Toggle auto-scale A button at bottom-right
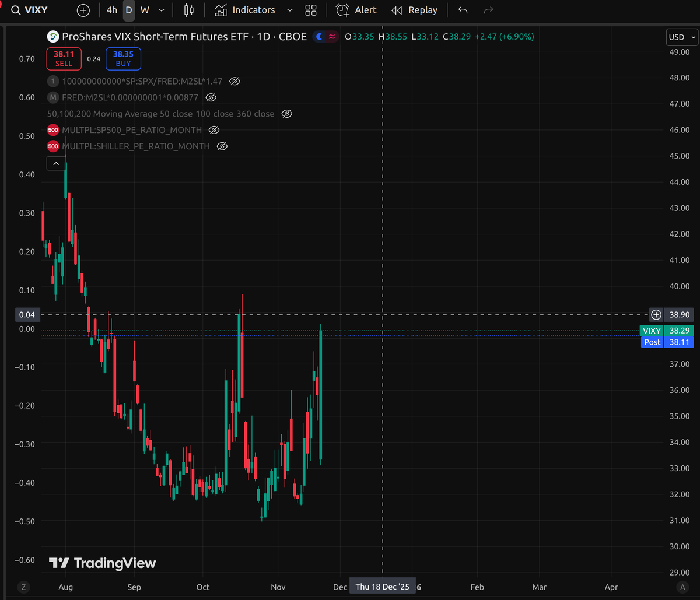Image resolution: width=700 pixels, height=600 pixels. (x=682, y=587)
